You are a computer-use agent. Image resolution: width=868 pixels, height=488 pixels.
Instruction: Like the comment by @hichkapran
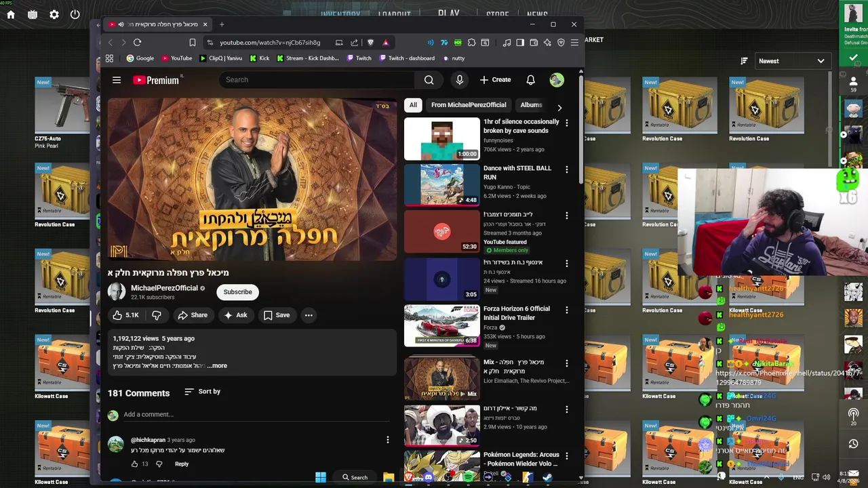tap(134, 464)
